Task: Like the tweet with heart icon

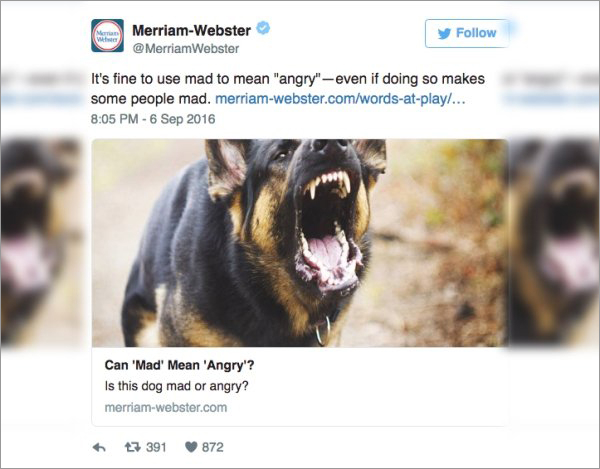Action: pos(191,447)
